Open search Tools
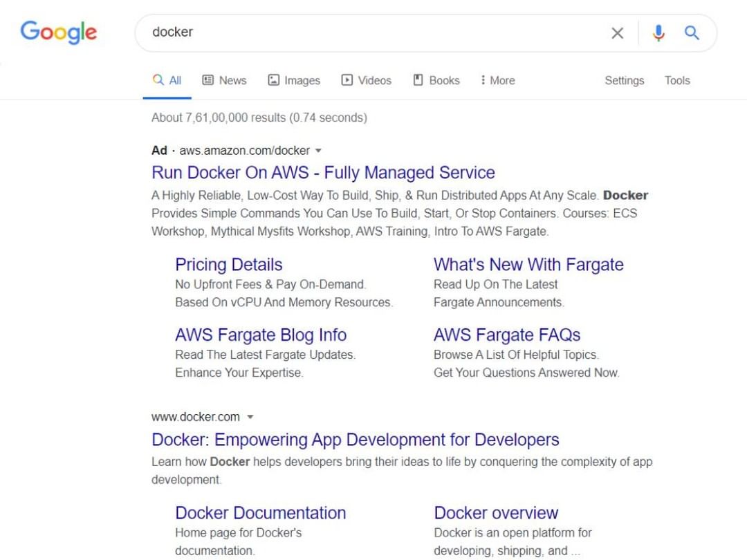This screenshot has height=560, width=747. coord(677,80)
